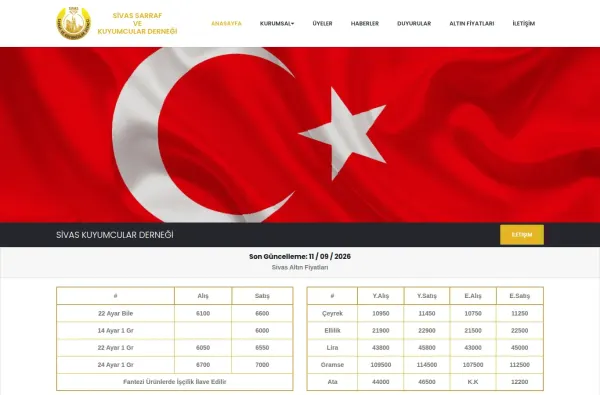Click the yellow İletişim button
The image size is (600, 395).
coord(522,235)
